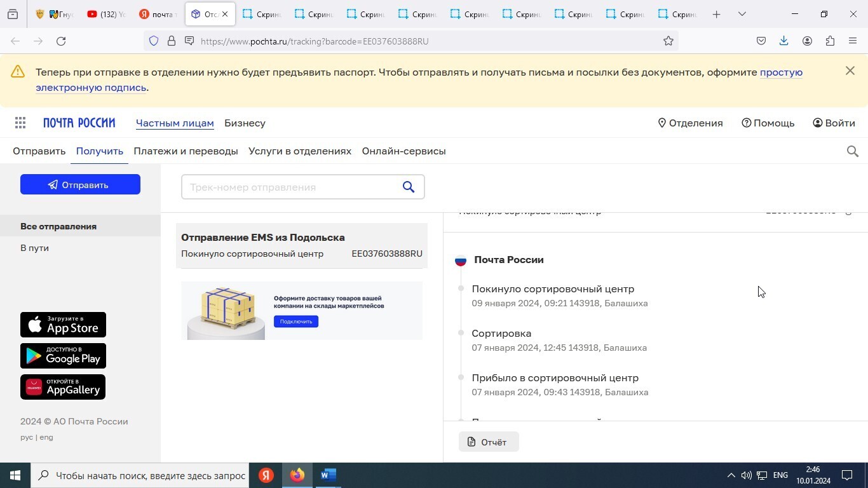
Task: Open the services grid menu icon
Action: pos(20,123)
